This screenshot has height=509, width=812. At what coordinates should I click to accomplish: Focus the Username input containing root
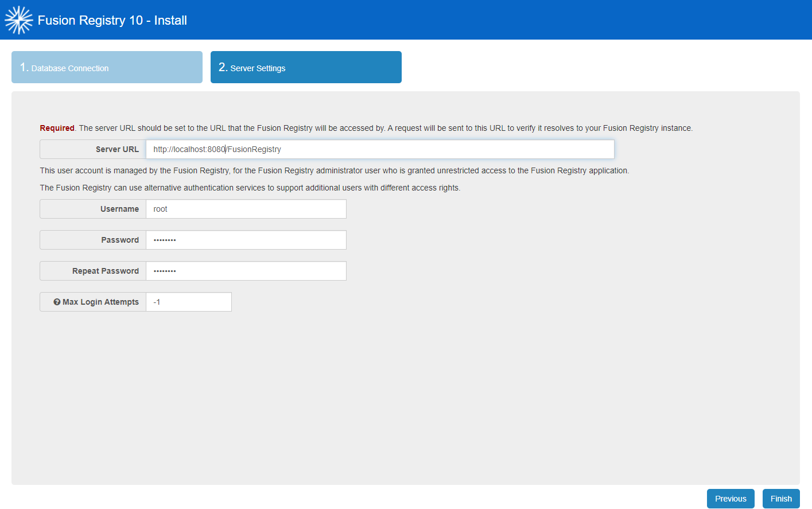click(x=246, y=209)
